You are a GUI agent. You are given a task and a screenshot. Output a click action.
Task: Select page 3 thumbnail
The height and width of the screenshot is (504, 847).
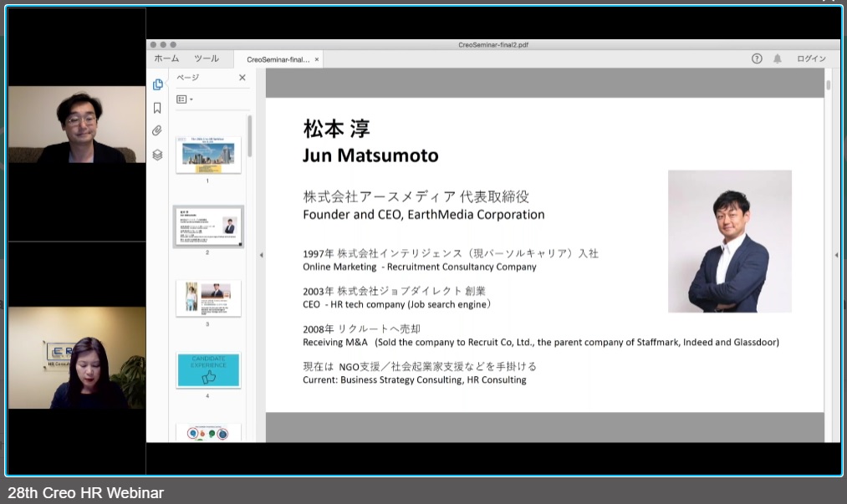208,298
